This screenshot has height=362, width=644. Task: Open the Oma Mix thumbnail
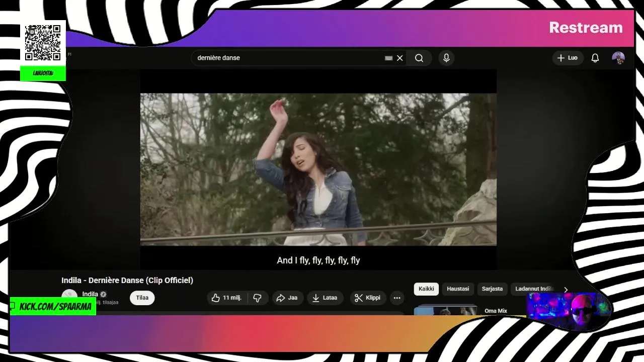[x=446, y=311]
